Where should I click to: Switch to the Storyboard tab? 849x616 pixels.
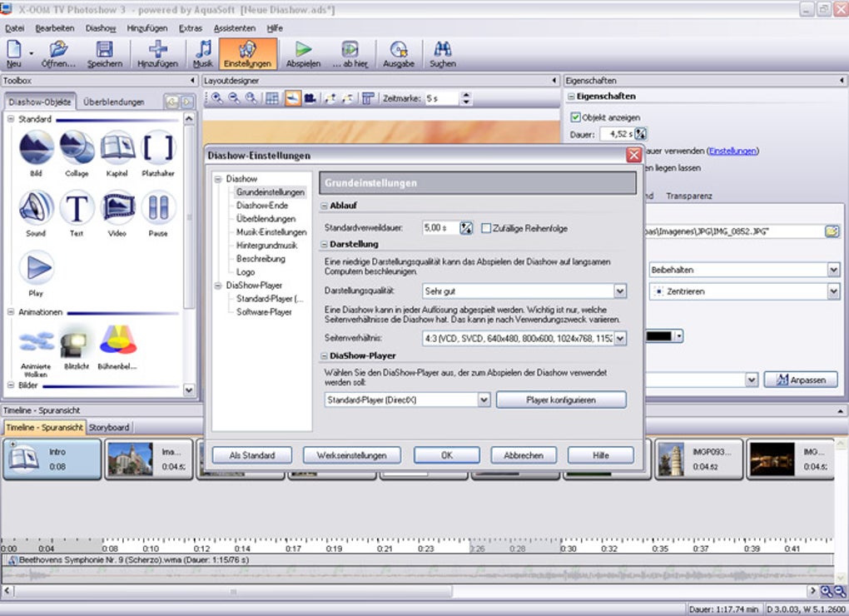(109, 427)
